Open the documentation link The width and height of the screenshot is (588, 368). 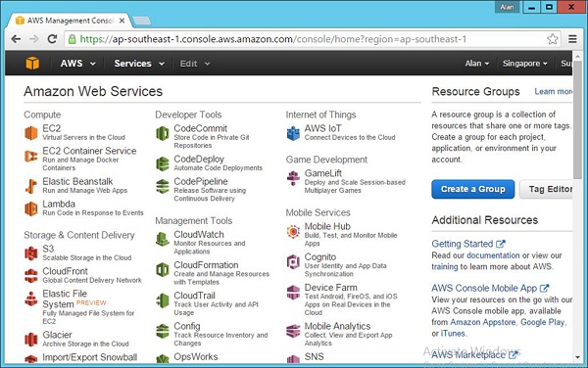[493, 255]
